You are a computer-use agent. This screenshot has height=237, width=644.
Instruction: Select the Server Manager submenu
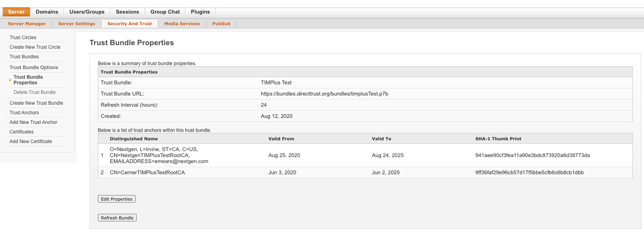click(x=27, y=24)
